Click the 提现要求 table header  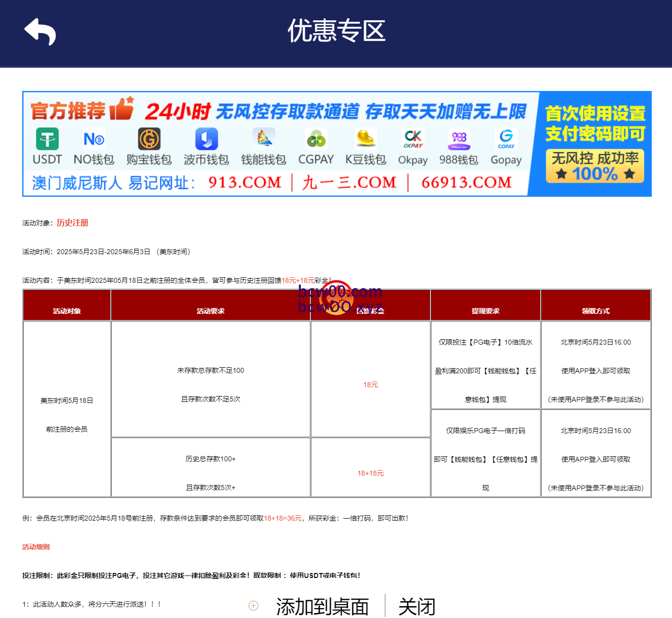pyautogui.click(x=485, y=311)
